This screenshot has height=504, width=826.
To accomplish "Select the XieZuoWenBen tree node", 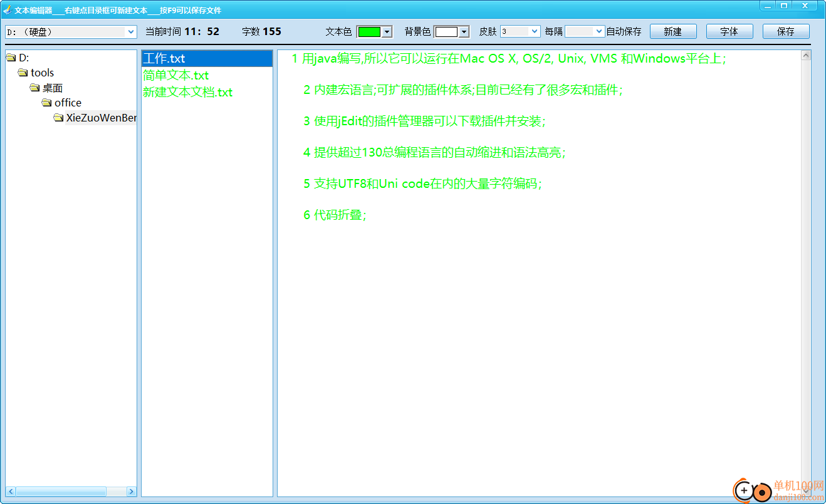I will click(x=101, y=118).
